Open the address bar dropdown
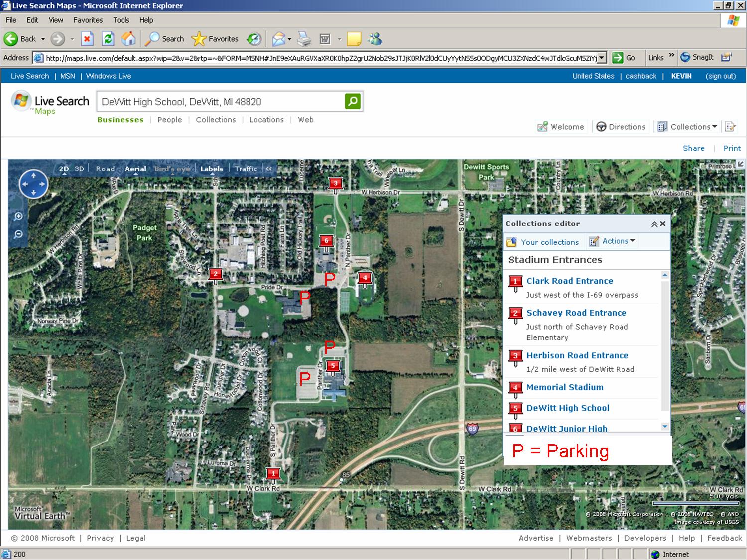 click(602, 58)
